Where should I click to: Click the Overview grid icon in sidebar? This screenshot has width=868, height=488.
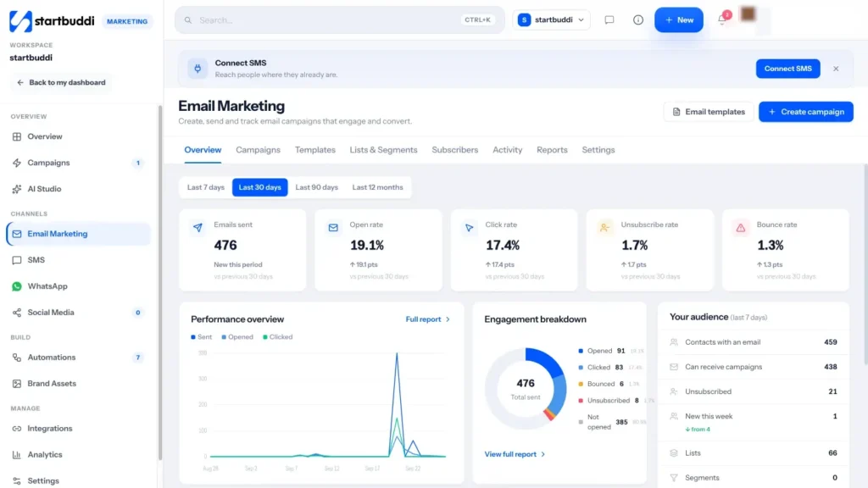click(17, 136)
